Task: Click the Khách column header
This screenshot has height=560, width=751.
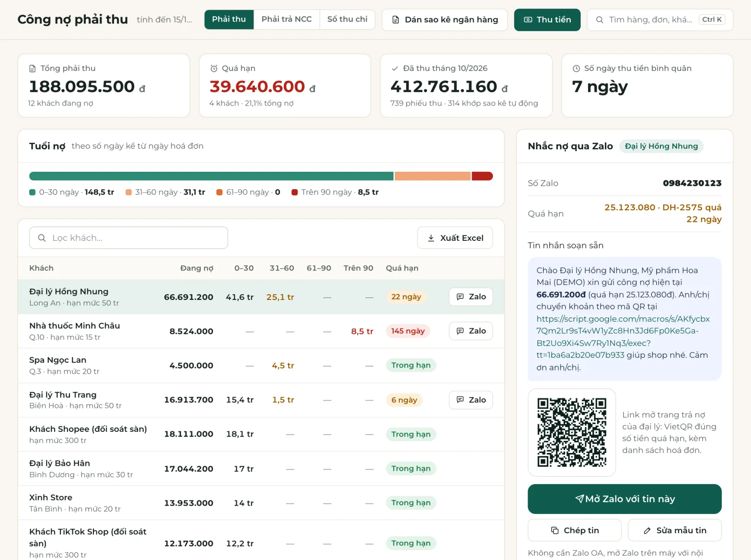Action: 41,268
